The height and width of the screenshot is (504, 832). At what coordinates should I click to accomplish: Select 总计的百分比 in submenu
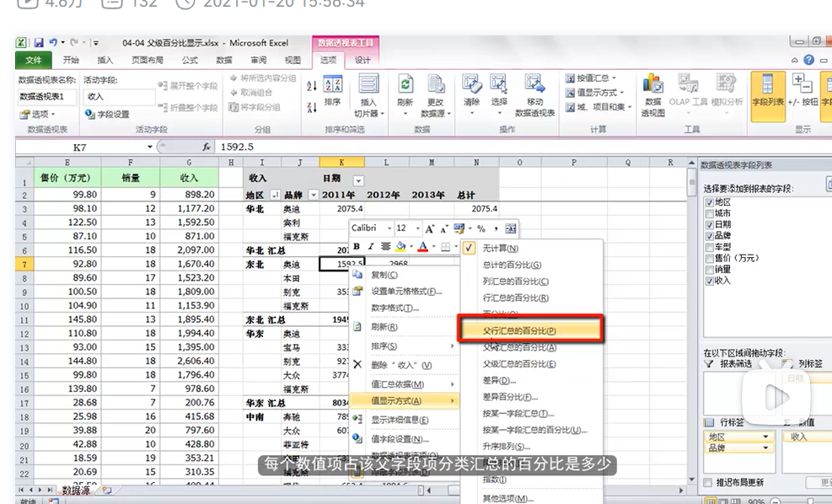(x=512, y=265)
